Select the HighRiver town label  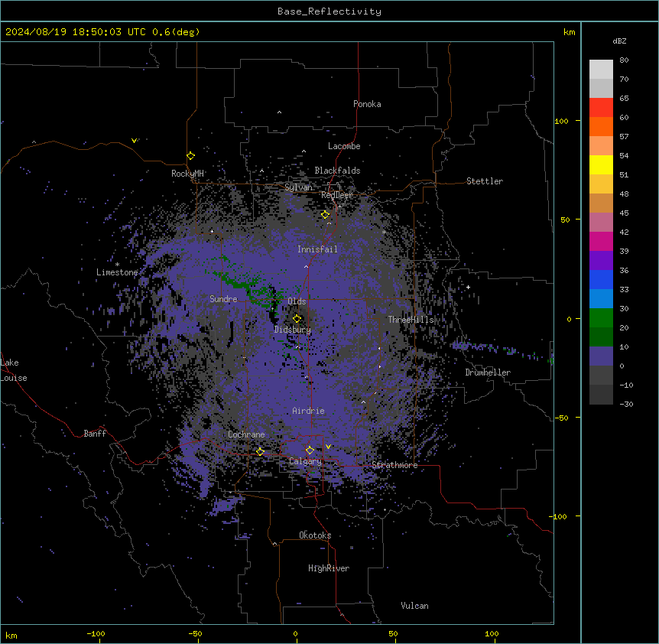(x=329, y=568)
